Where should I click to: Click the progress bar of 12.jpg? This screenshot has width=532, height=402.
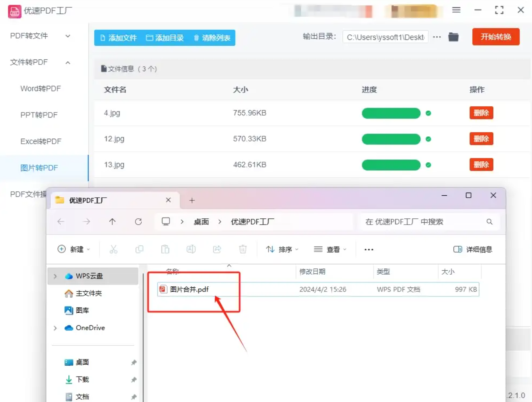(391, 139)
